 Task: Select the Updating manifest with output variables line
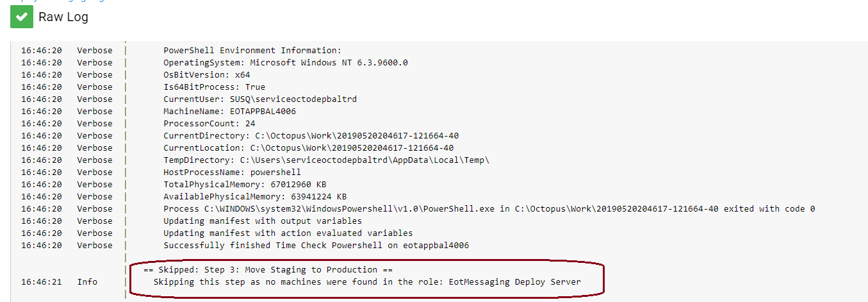pos(263,221)
